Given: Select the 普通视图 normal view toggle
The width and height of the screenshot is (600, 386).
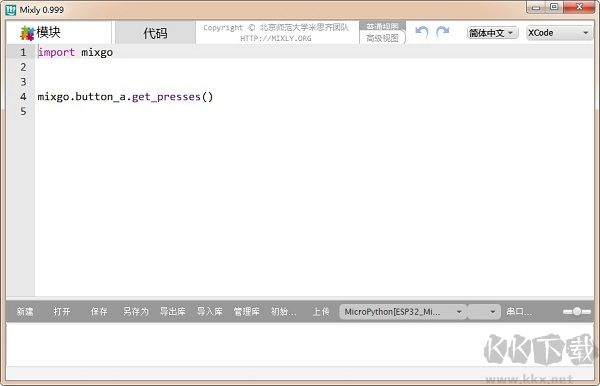Looking at the screenshot, I should (382, 26).
